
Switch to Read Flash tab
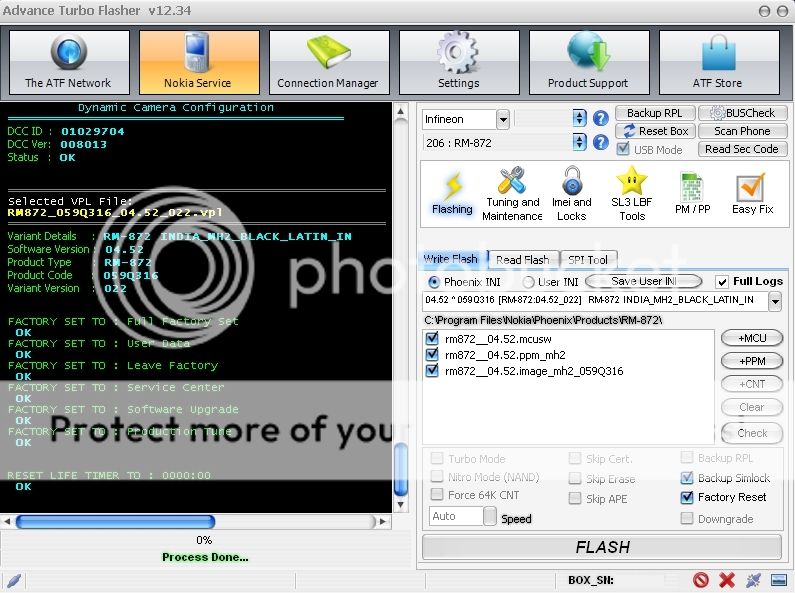(523, 260)
